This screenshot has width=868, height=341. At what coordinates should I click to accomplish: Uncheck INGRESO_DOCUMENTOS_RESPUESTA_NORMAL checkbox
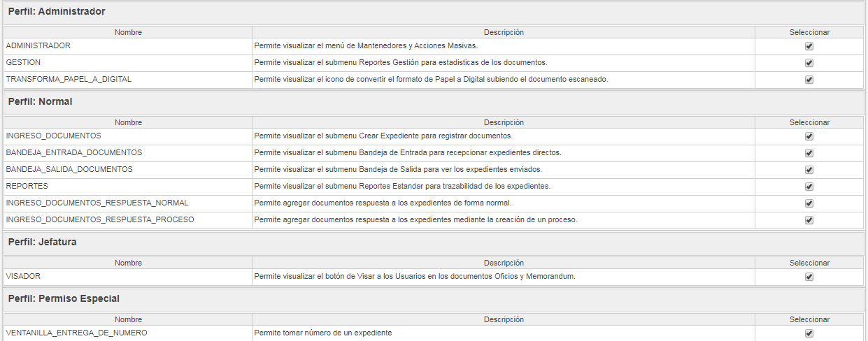[x=809, y=203]
